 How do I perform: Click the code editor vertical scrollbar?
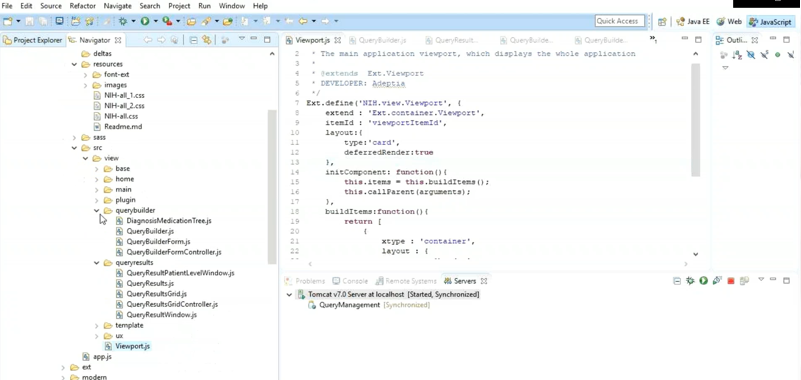tap(695, 120)
